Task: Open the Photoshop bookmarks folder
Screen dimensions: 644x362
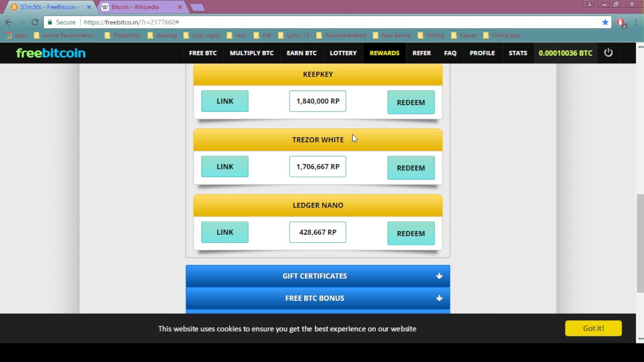Action: tap(122, 35)
